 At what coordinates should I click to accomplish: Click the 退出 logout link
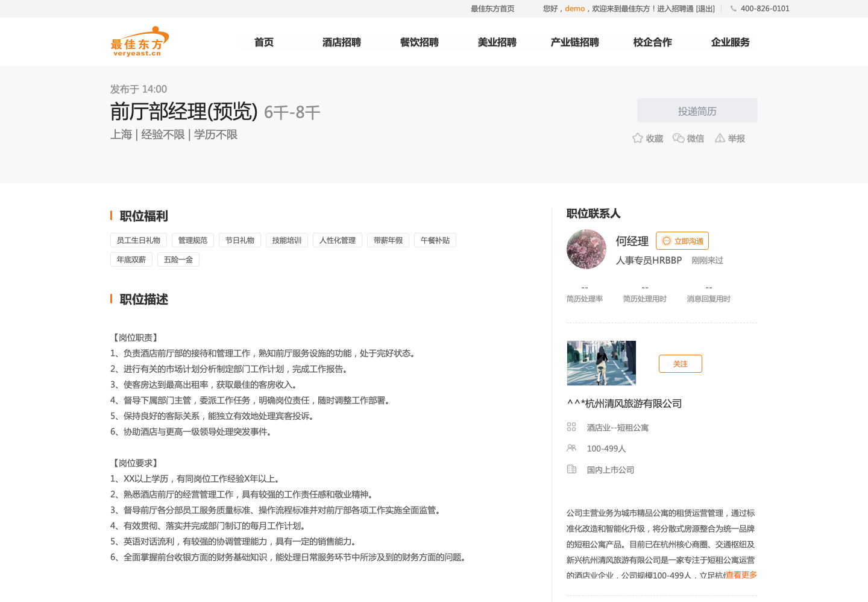coord(705,8)
